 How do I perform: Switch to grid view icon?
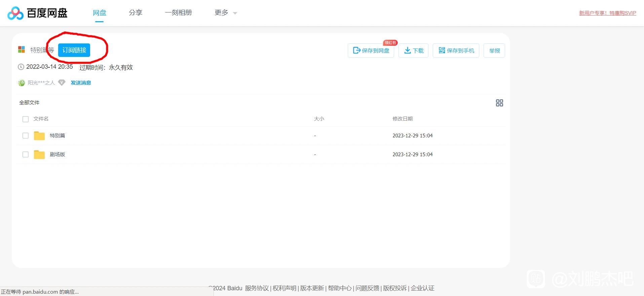coord(499,103)
